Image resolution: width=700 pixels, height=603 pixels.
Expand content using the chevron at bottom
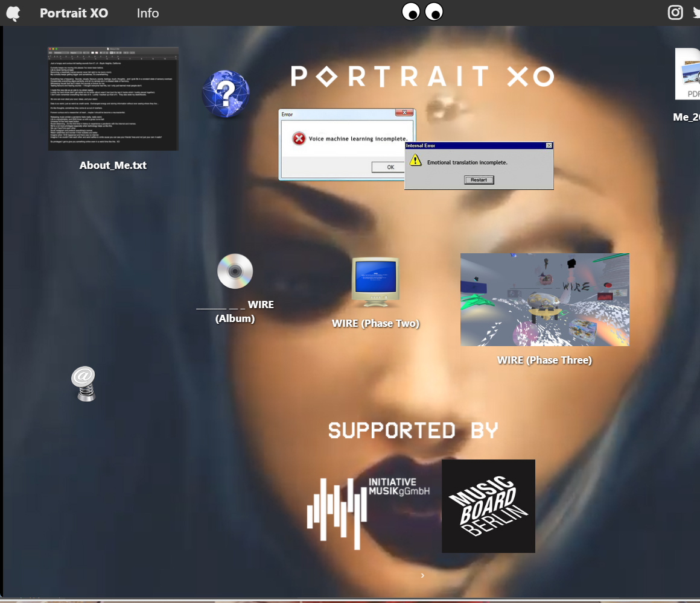[422, 575]
